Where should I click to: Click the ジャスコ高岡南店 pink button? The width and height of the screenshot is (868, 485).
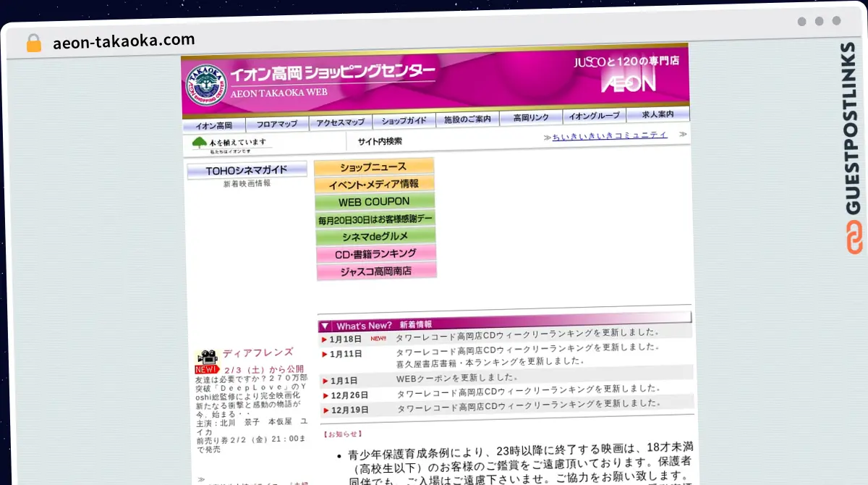click(x=376, y=271)
